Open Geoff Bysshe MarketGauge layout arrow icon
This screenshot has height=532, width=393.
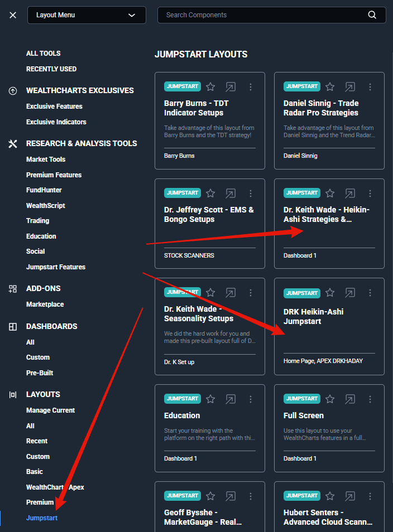(x=231, y=496)
